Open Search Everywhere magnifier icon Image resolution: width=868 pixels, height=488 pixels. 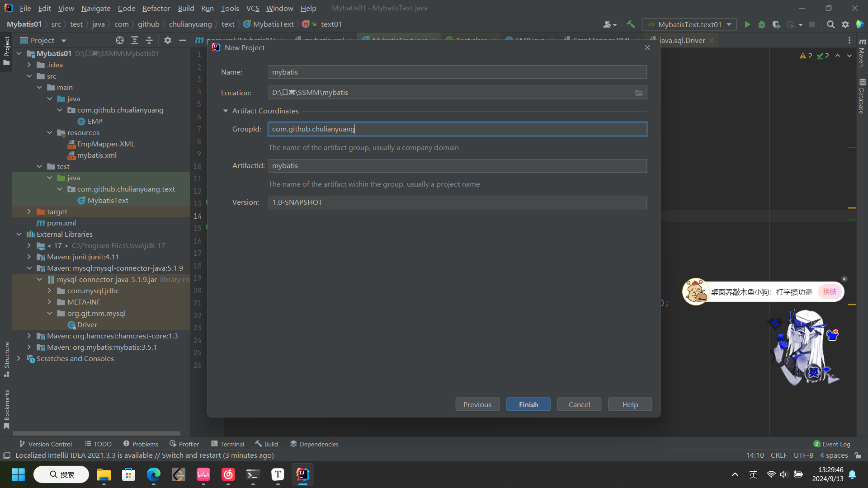click(830, 24)
